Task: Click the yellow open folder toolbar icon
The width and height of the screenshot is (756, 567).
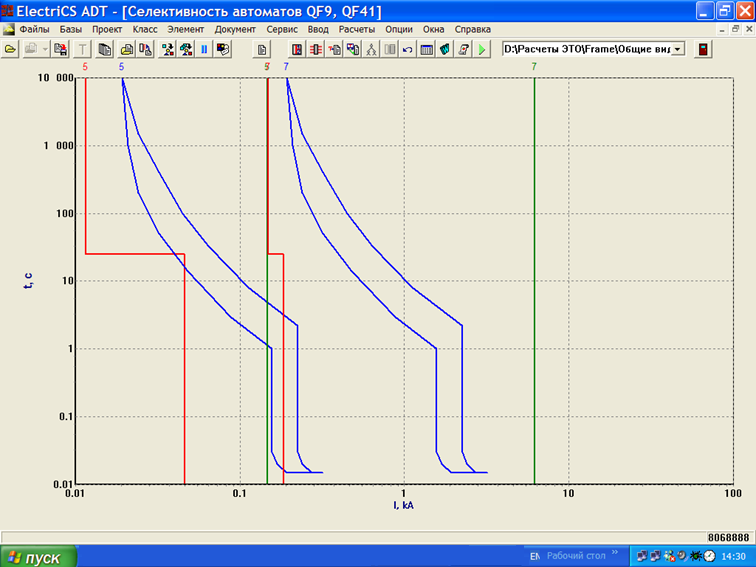Action: (10, 49)
